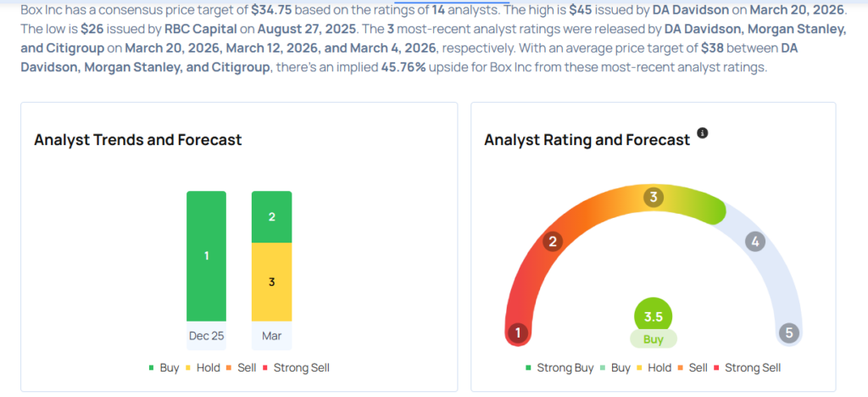Viewport: 868px width, 397px height.
Task: Click the Mar green Buy bar segment
Action: 272,217
